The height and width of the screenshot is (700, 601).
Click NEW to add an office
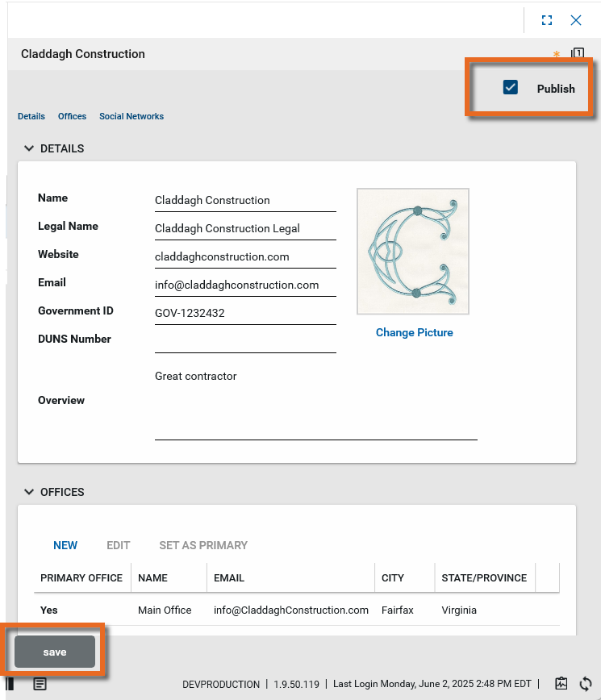coord(65,545)
